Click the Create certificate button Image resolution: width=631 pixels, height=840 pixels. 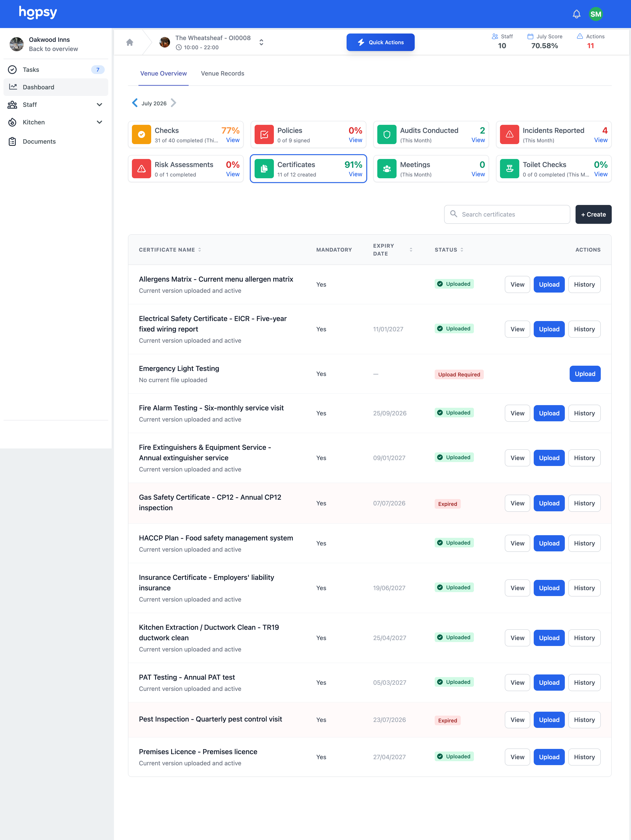[593, 215]
